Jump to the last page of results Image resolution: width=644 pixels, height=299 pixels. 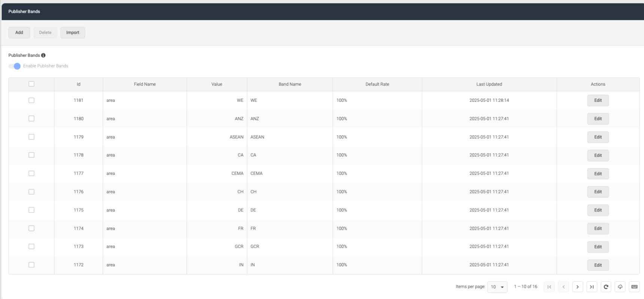592,287
